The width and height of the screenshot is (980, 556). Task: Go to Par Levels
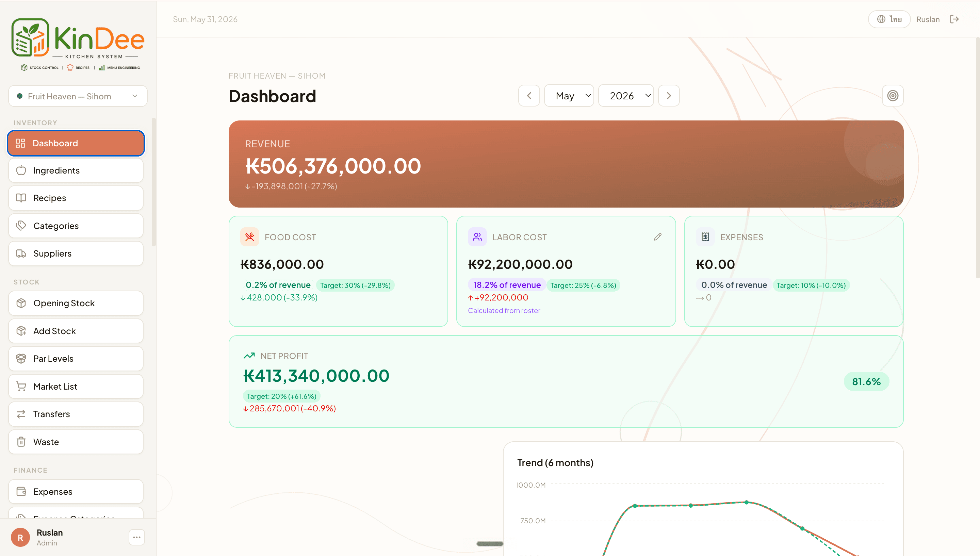76,359
